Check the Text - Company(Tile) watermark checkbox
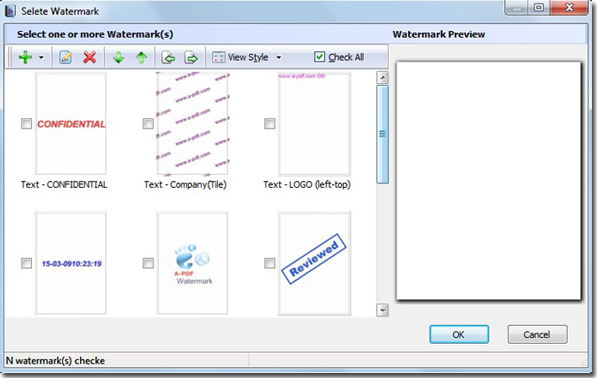 point(148,124)
